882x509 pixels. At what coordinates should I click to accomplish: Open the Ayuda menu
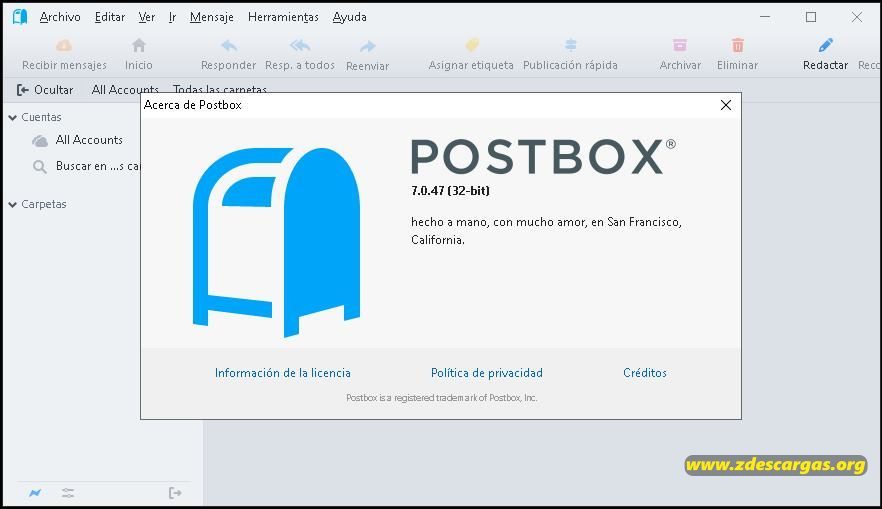pyautogui.click(x=349, y=17)
